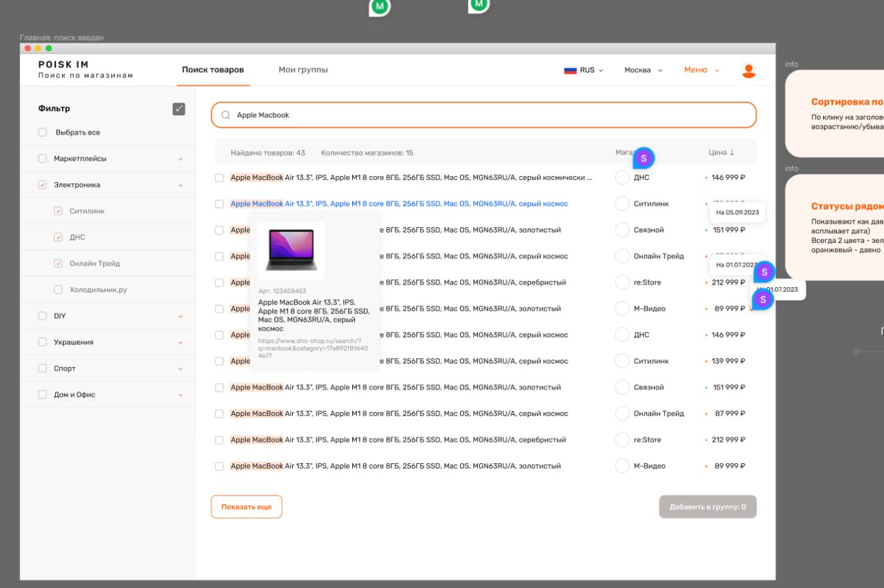Click the Онлайн Трейд logo circle in the 87 999 ₽ row
This screenshot has height=588, width=884.
click(622, 413)
